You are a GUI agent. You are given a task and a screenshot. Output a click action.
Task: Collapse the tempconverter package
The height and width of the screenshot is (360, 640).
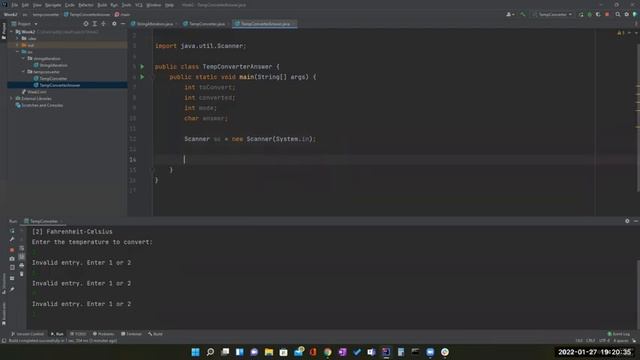coord(23,72)
